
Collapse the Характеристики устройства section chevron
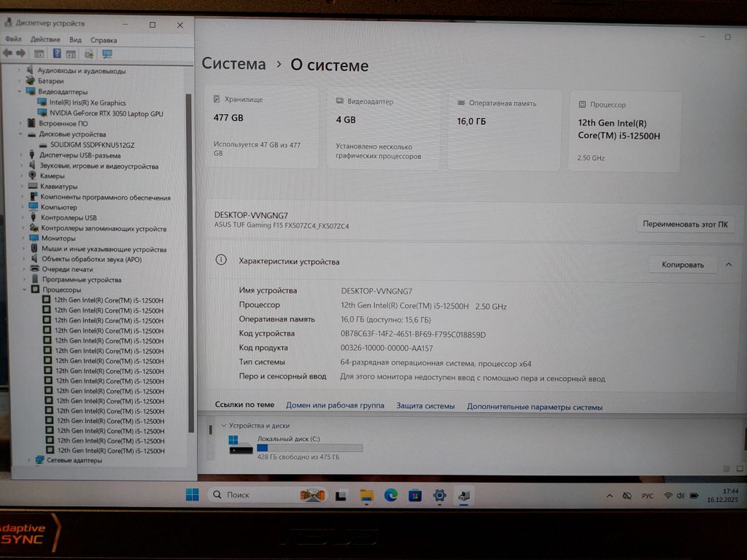pyautogui.click(x=728, y=265)
